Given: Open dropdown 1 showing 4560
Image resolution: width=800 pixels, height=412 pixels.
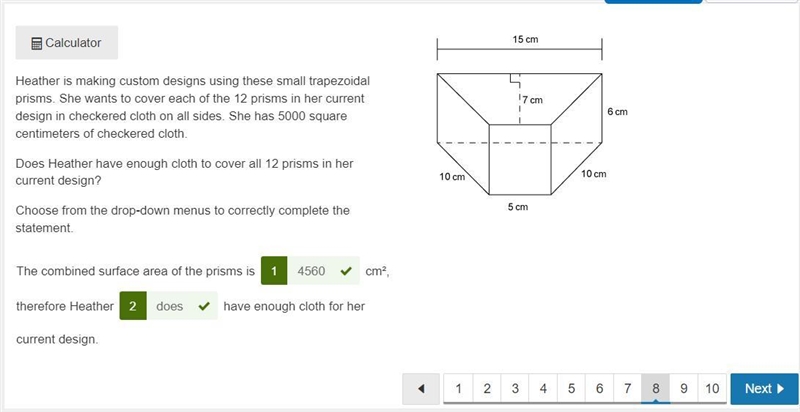Looking at the screenshot, I should 323,271.
